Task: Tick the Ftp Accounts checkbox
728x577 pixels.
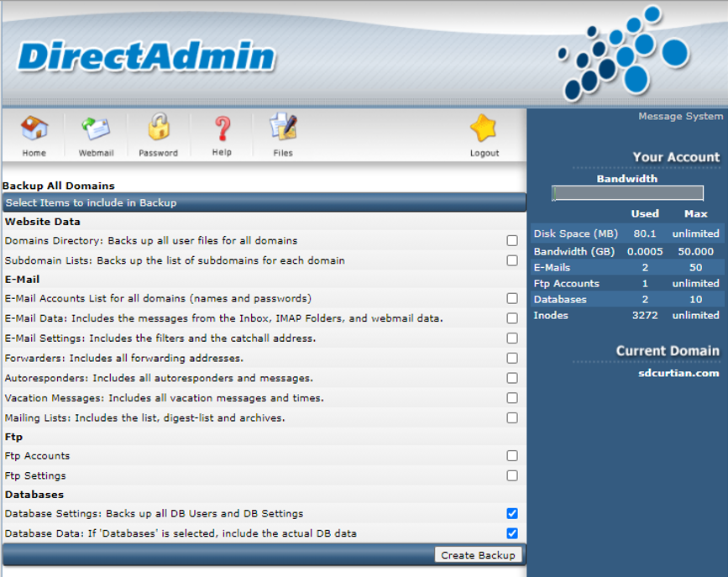Action: [x=512, y=456]
